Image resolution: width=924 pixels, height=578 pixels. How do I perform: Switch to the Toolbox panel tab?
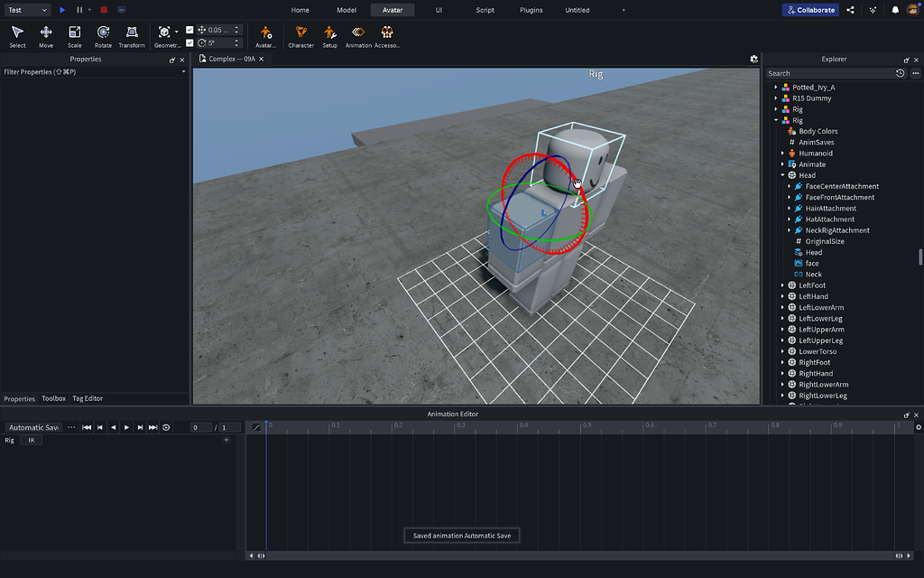[x=53, y=398]
